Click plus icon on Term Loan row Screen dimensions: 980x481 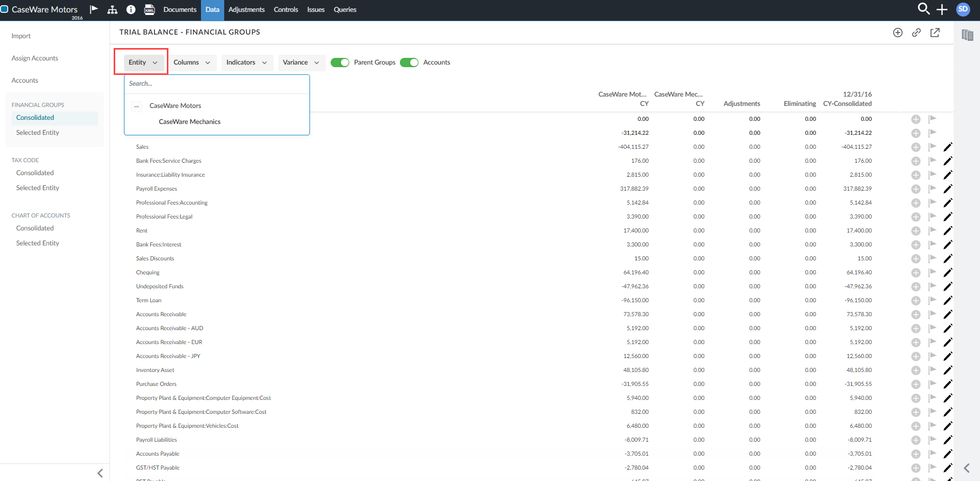pyautogui.click(x=916, y=301)
